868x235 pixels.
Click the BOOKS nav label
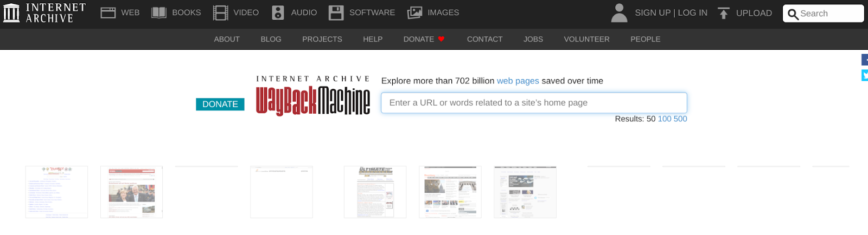[187, 12]
